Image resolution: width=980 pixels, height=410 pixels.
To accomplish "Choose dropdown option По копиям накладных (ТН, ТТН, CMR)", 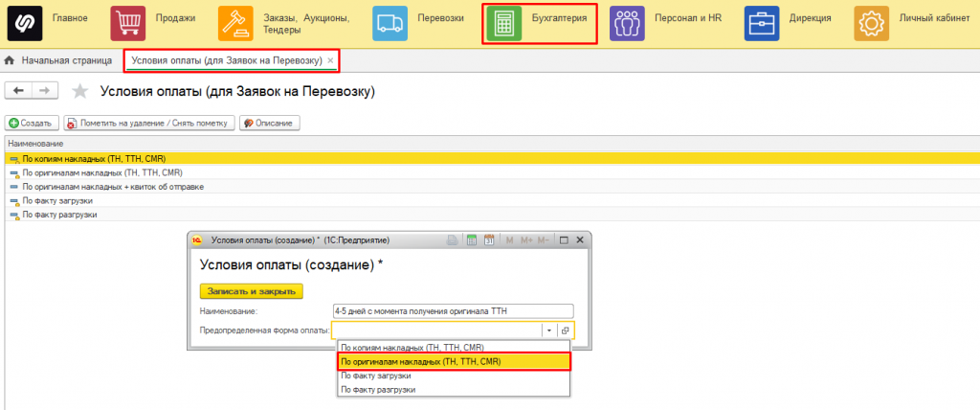I will 454,347.
